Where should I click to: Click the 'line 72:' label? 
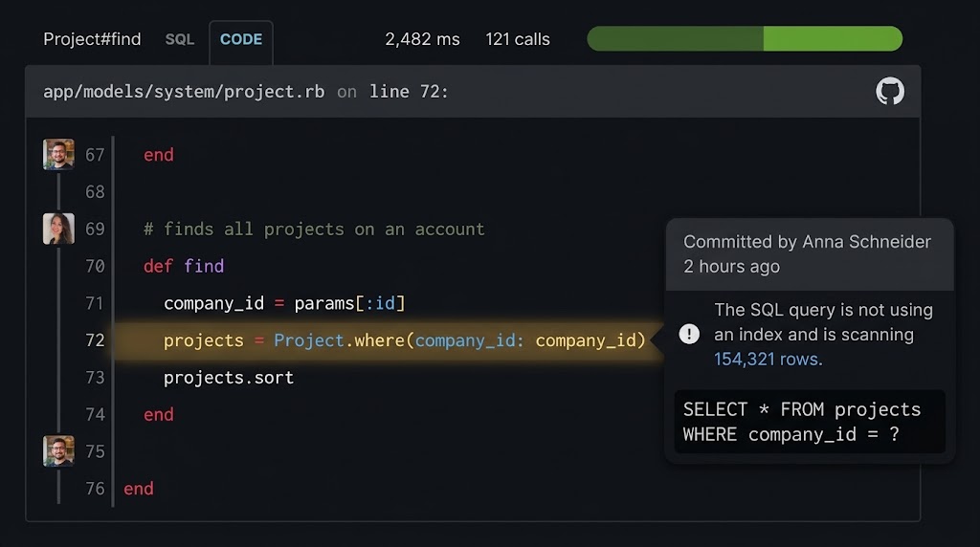click(409, 92)
